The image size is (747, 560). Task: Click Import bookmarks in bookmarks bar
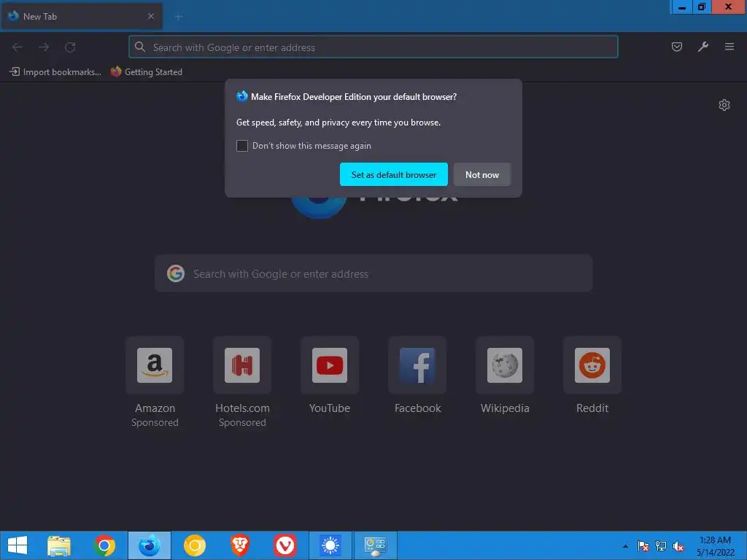(x=55, y=72)
